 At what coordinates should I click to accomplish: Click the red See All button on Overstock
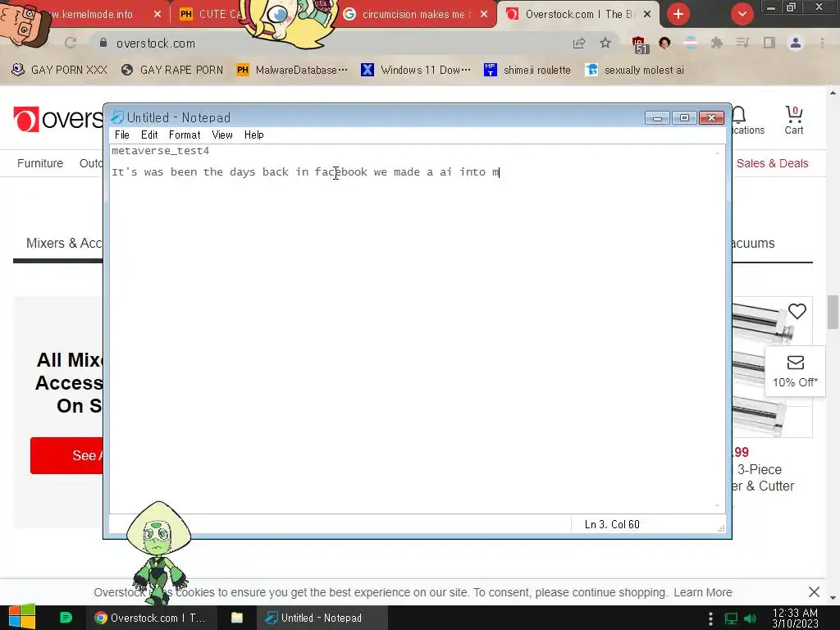(67, 455)
